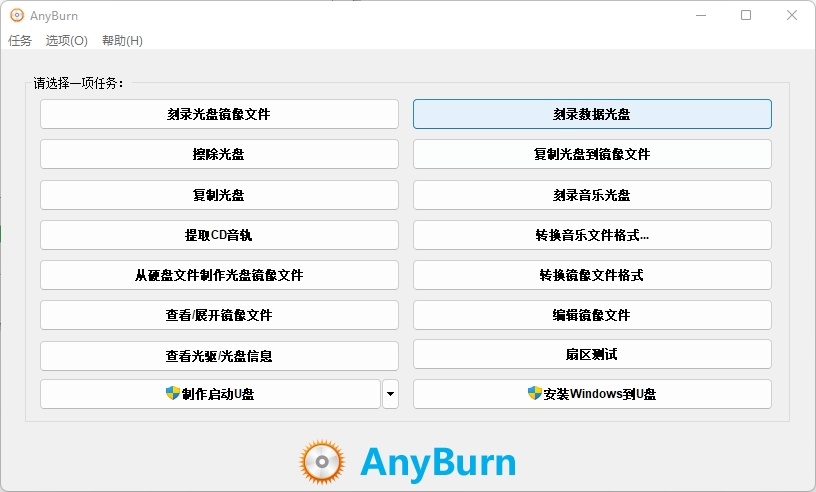Image resolution: width=816 pixels, height=492 pixels.
Task: Start the 擦除光盘 task
Action: (219, 154)
